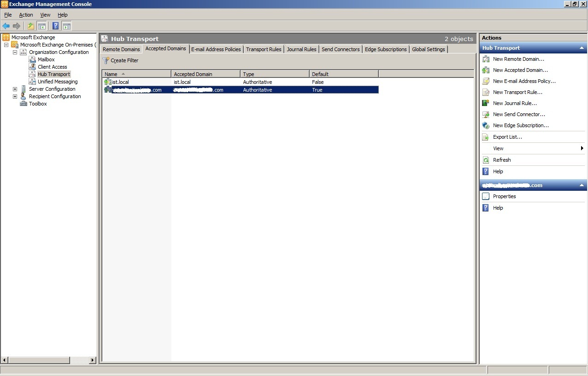Open the View submenu arrow
Viewport: 588px width, 376px height.
pos(582,148)
